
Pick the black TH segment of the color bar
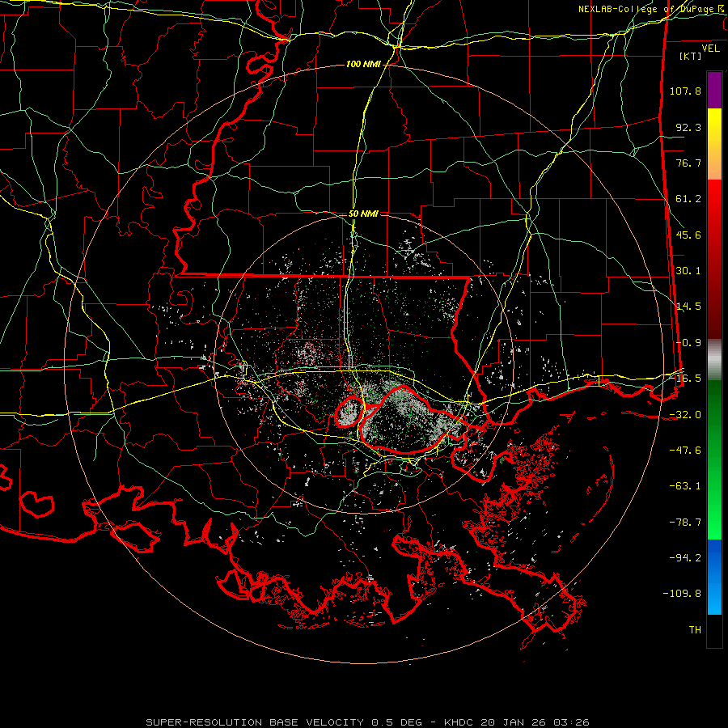click(x=714, y=631)
